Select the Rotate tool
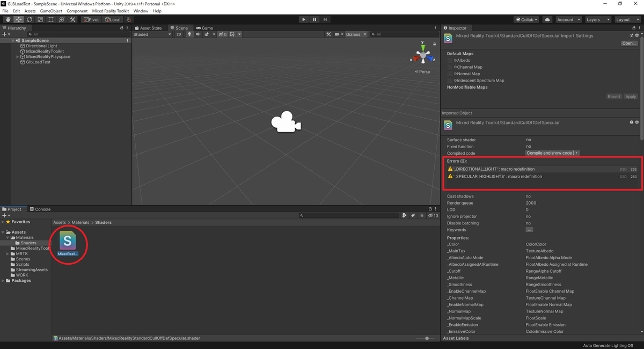Screen dimensions: 644x349 pos(29,20)
